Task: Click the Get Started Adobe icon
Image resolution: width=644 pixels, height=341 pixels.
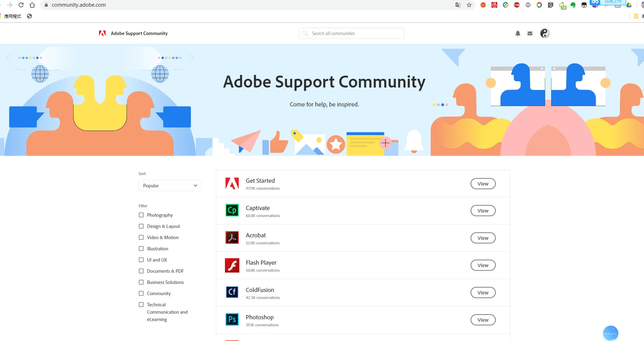Action: (232, 183)
